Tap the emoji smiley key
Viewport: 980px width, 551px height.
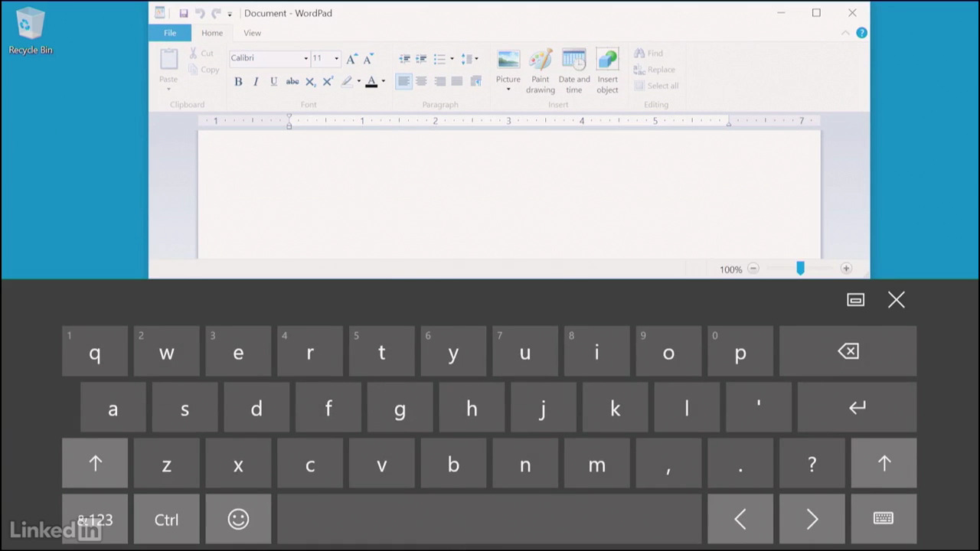[x=238, y=519]
